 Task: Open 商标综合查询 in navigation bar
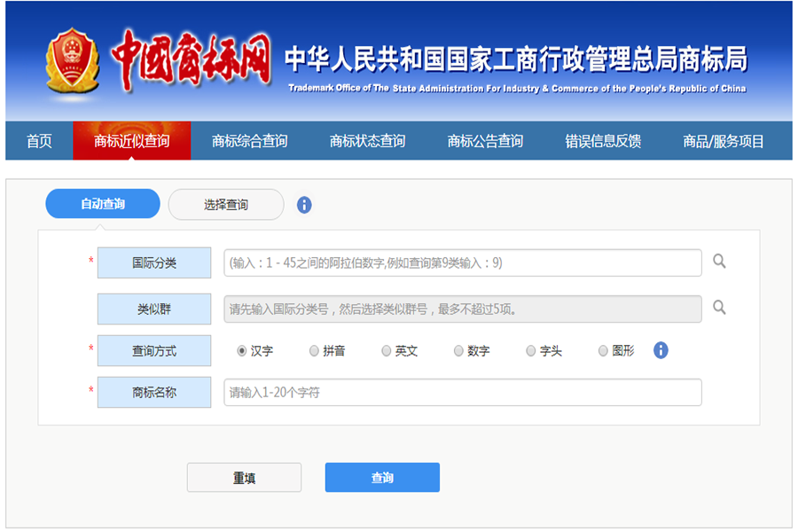point(250,141)
